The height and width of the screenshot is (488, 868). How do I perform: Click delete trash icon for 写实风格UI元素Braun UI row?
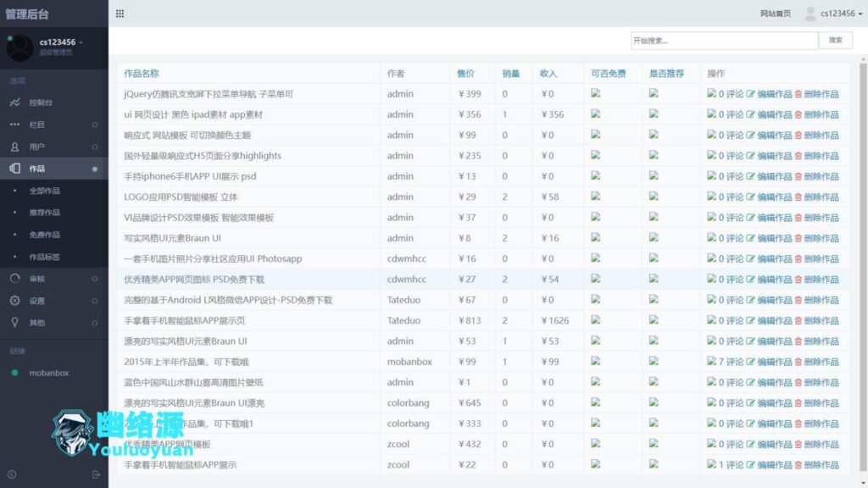798,238
